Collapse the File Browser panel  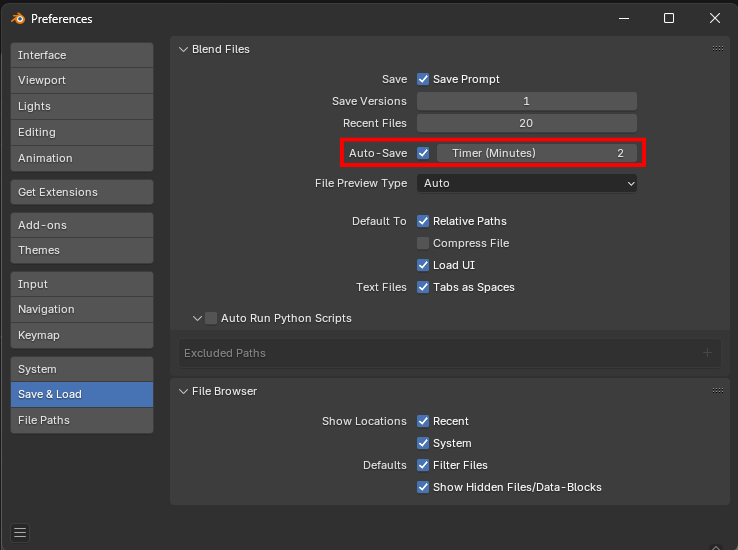click(183, 391)
